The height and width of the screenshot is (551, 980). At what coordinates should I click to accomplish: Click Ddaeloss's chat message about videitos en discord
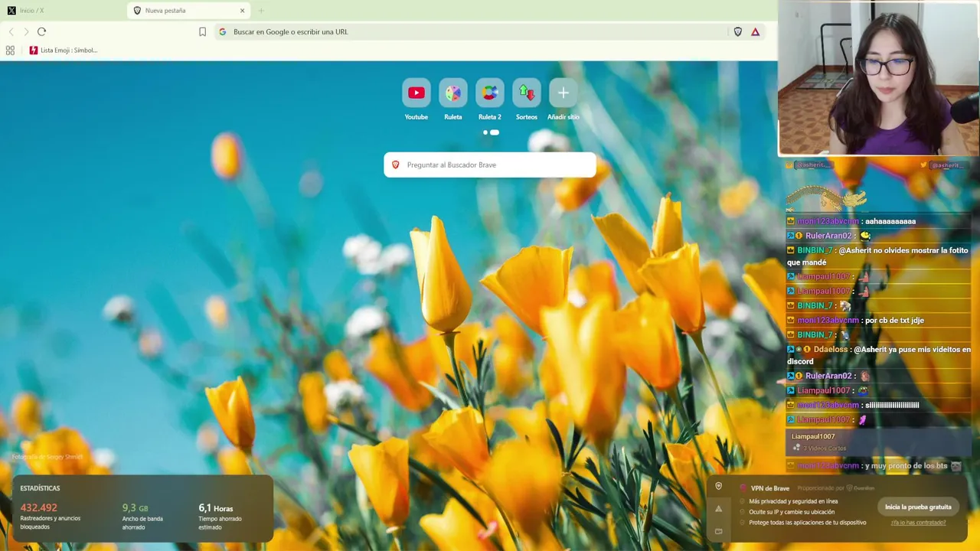click(879, 355)
